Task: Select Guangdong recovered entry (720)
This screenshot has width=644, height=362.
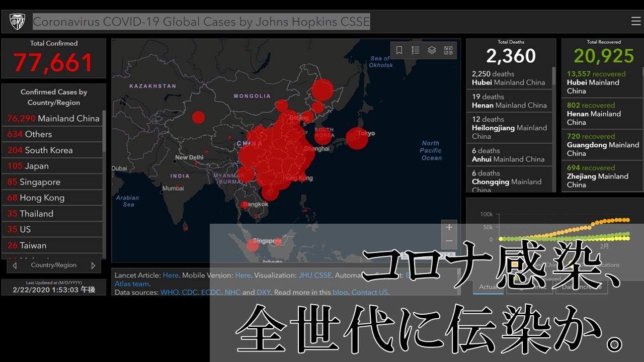Action: point(602,145)
